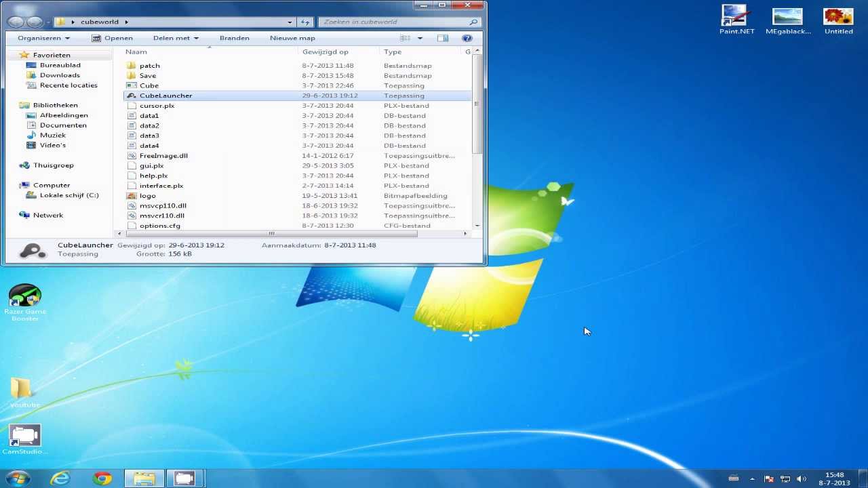Click the CamStudio desktop shortcut

pyautogui.click(x=24, y=439)
